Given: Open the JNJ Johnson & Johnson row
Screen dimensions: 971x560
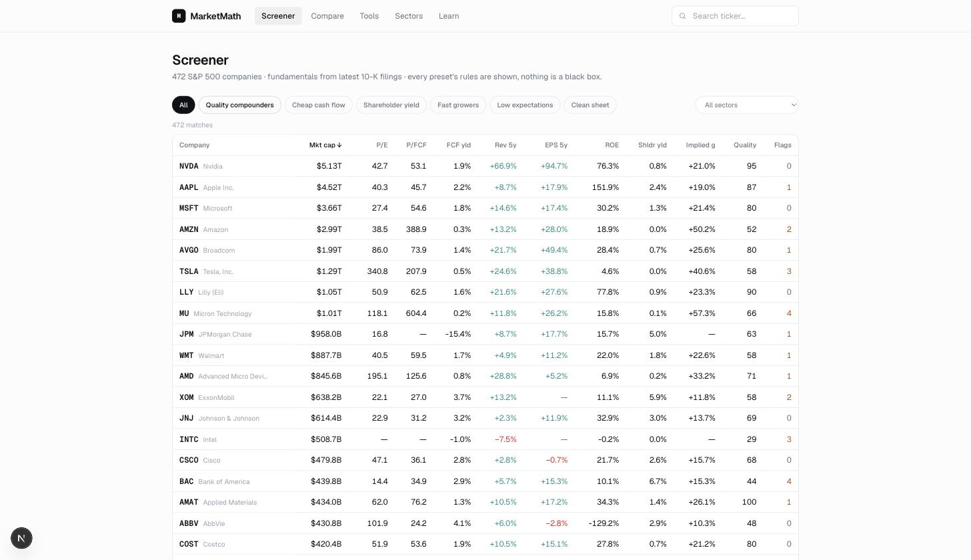Looking at the screenshot, I should 485,418.
